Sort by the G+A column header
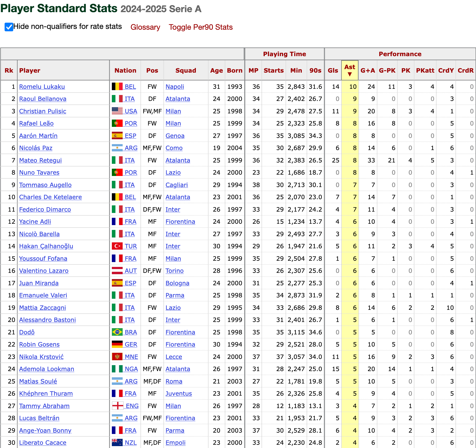This screenshot has width=476, height=448. tap(368, 70)
